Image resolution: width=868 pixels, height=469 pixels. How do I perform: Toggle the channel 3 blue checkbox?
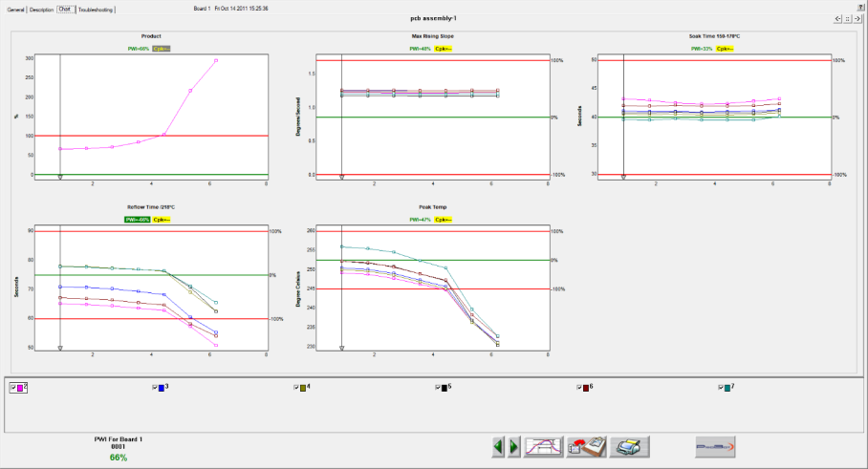155,387
